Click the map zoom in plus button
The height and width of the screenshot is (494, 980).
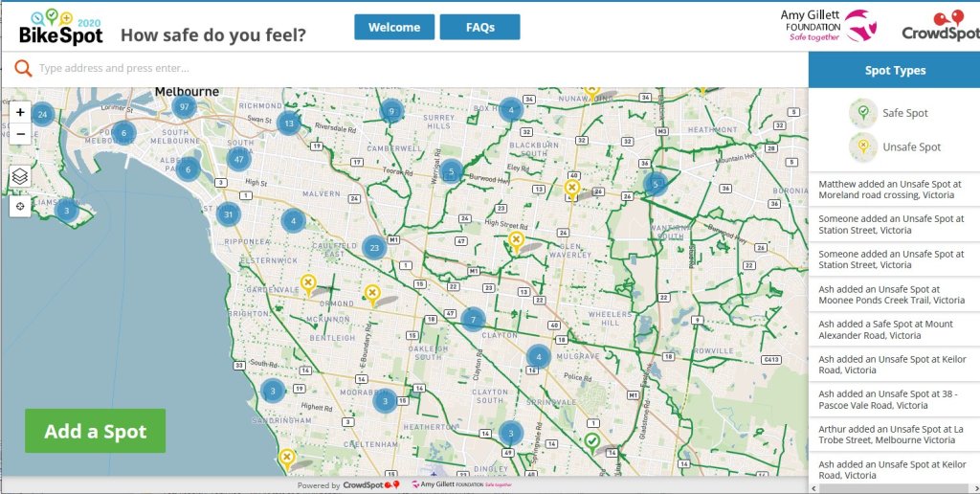[x=20, y=112]
